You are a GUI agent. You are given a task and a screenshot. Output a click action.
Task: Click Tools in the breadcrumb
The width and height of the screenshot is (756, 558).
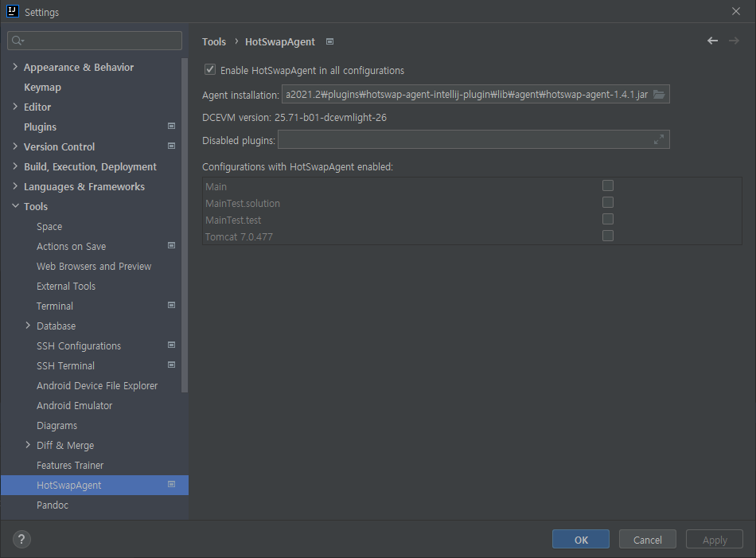[x=214, y=42]
